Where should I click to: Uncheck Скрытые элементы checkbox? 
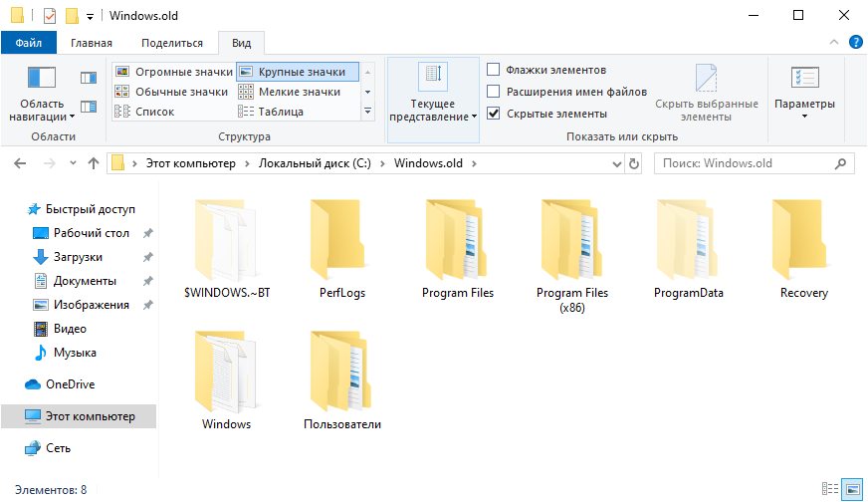[x=494, y=114]
